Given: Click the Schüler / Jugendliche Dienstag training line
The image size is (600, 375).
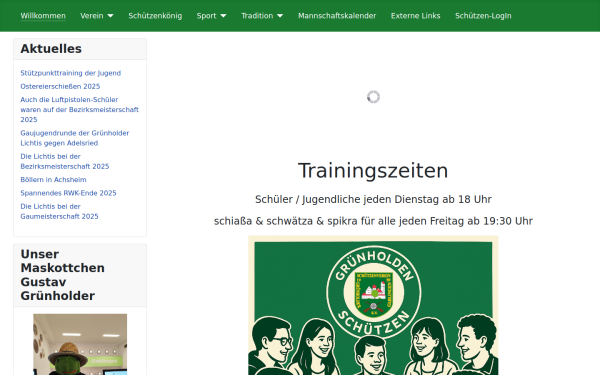Looking at the screenshot, I should coord(373,199).
